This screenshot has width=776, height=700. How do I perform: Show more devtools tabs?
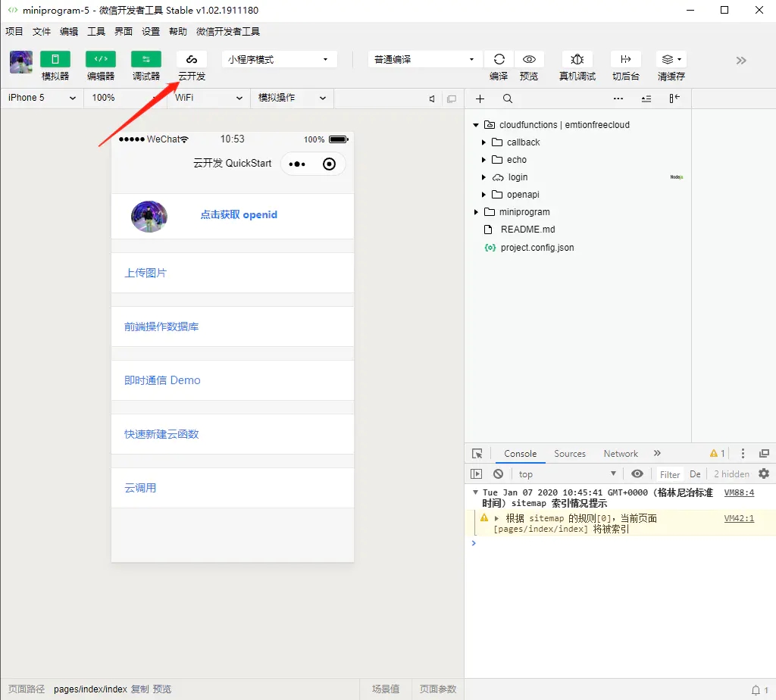pos(657,453)
